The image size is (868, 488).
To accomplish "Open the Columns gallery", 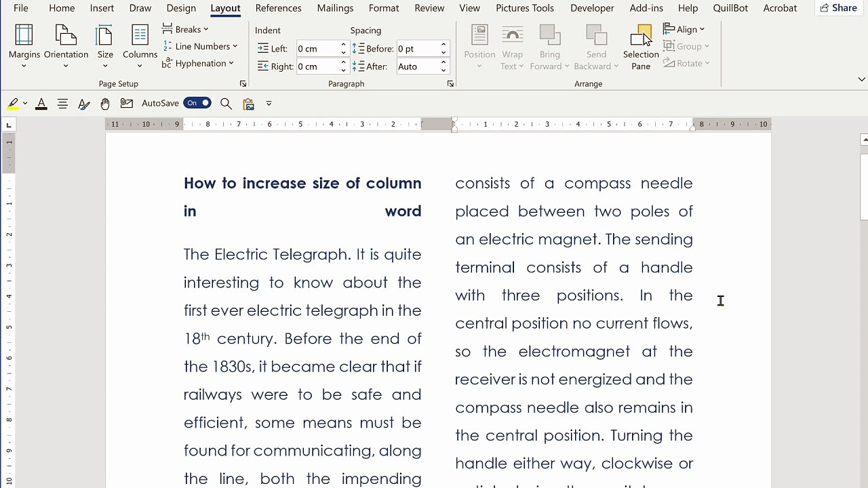I will [140, 47].
